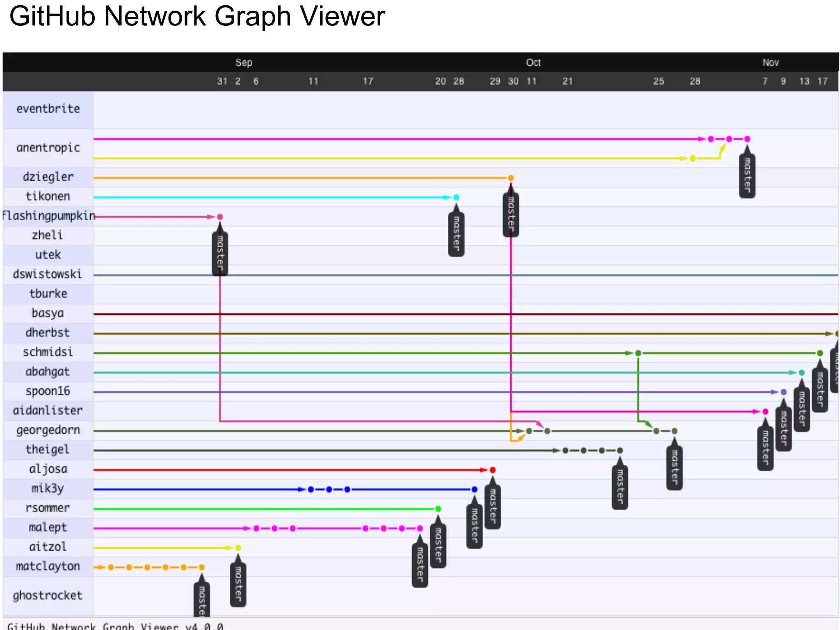Image resolution: width=840 pixels, height=630 pixels.
Task: Click the bright green commit dot on rsommer row
Action: tap(438, 509)
